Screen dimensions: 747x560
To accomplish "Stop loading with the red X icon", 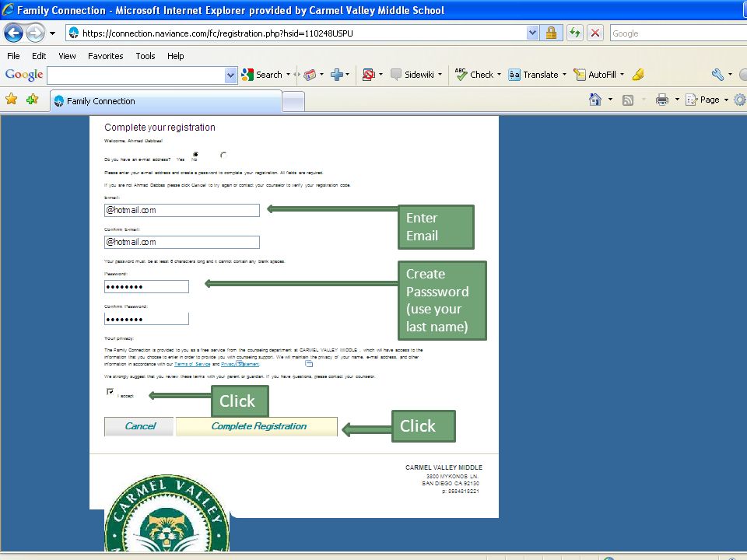I will (595, 33).
